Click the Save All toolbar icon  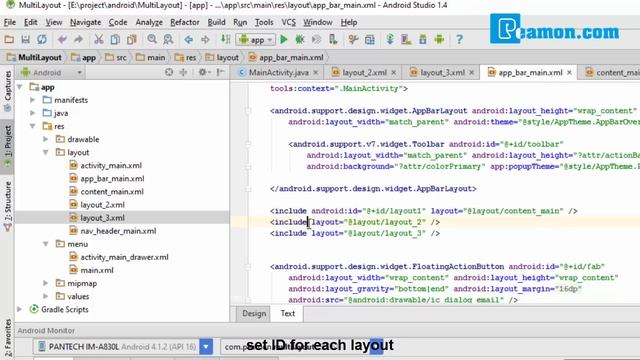click(x=25, y=40)
